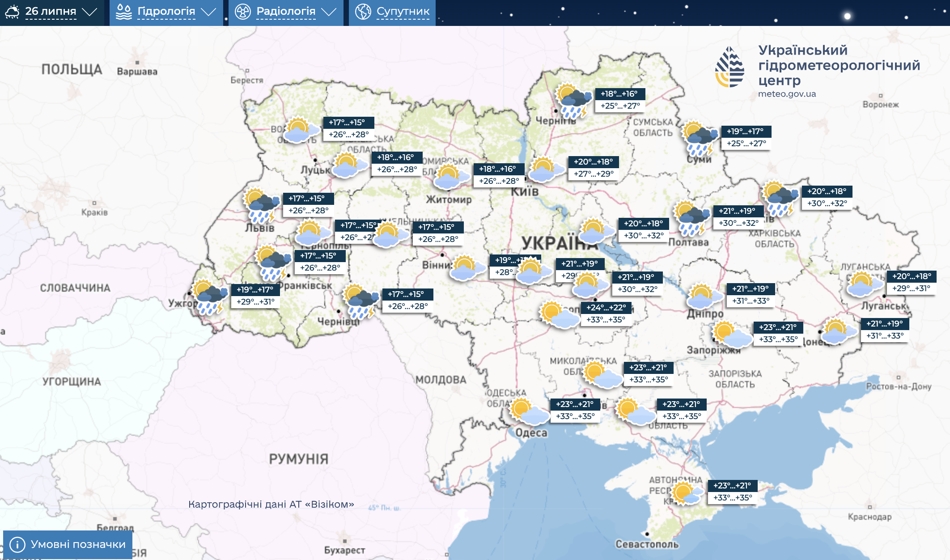Click the Одеса temperature label +33°...+35°
Image resolution: width=950 pixels, height=560 pixels.
point(575,416)
